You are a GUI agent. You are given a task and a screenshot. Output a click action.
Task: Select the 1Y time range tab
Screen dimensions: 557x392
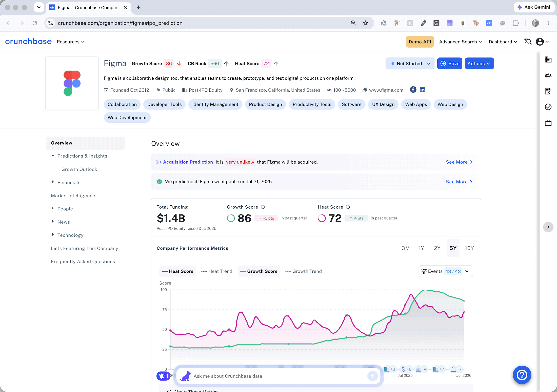click(x=421, y=248)
